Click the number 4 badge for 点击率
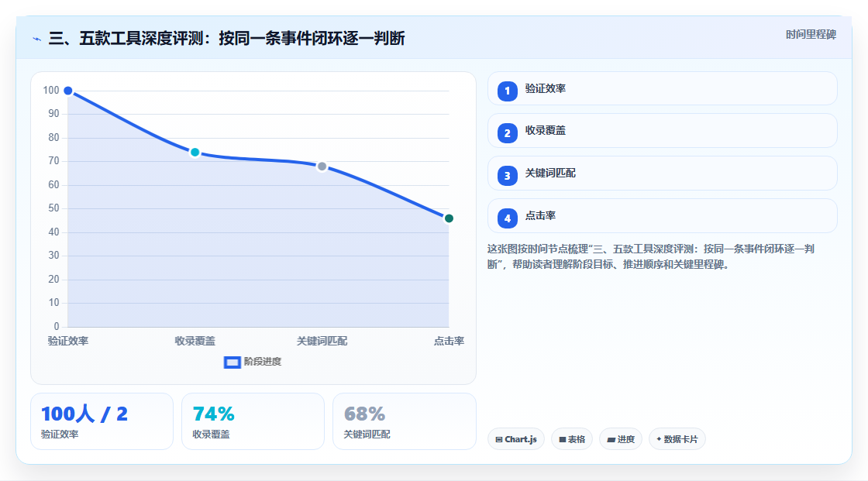Image resolution: width=868 pixels, height=481 pixels. (507, 218)
